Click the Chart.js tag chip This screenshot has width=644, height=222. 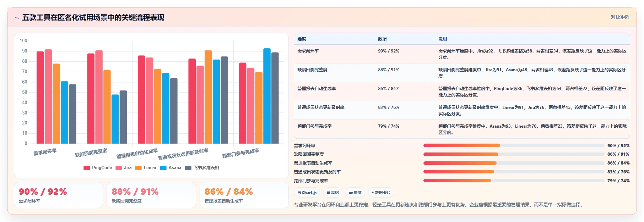point(307,193)
